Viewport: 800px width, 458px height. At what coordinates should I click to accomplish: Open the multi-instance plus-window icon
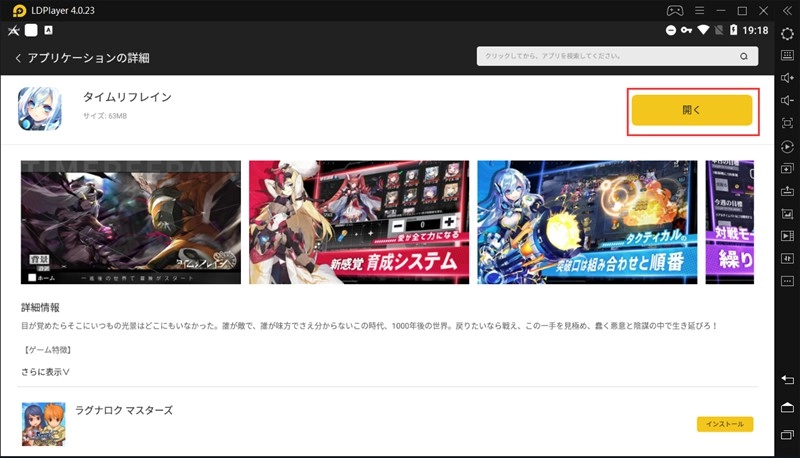(x=787, y=168)
